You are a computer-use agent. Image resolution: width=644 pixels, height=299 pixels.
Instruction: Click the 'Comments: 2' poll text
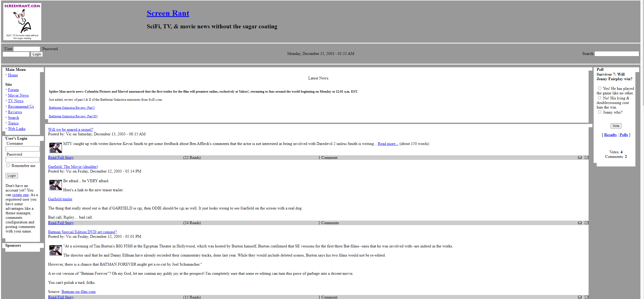pos(616,157)
